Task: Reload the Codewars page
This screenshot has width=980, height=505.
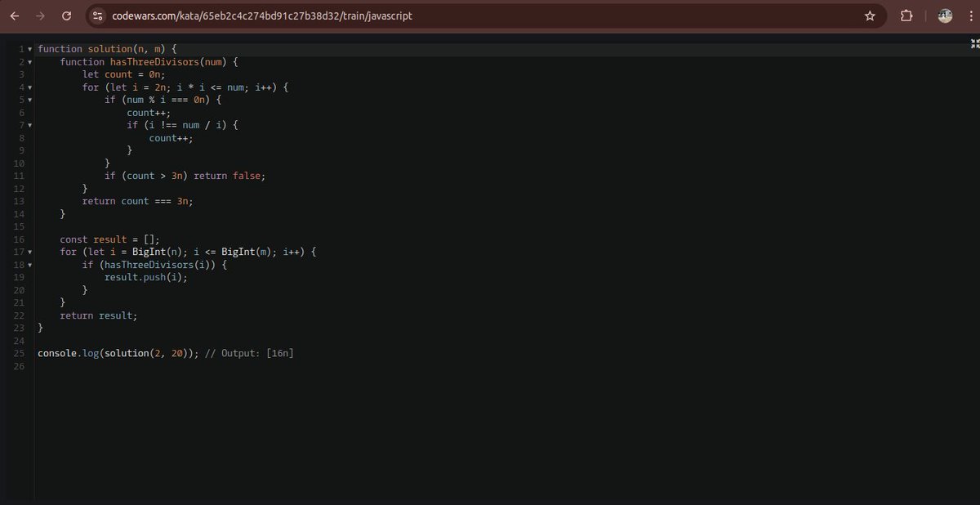Action: pyautogui.click(x=68, y=16)
